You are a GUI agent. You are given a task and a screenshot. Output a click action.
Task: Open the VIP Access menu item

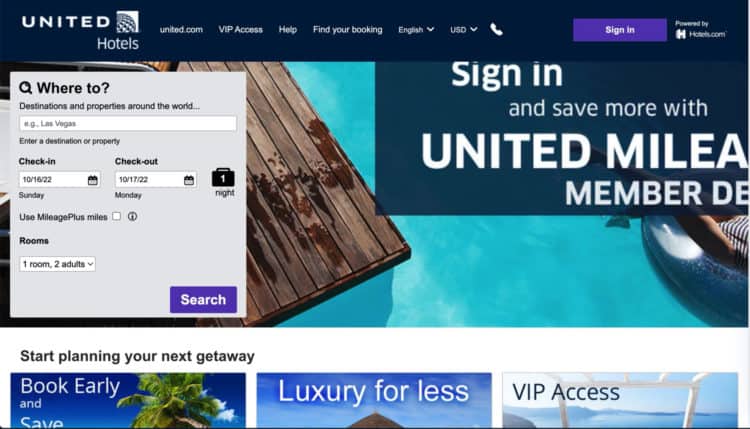tap(241, 30)
